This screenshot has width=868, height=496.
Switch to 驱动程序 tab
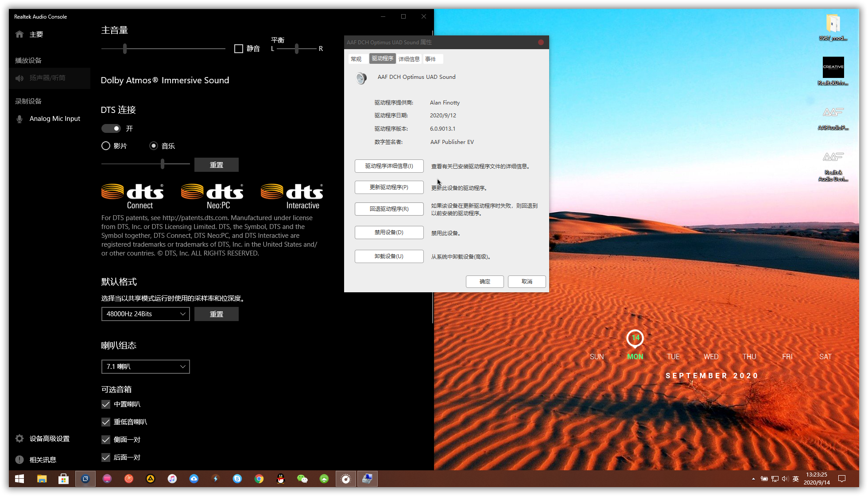tap(382, 58)
